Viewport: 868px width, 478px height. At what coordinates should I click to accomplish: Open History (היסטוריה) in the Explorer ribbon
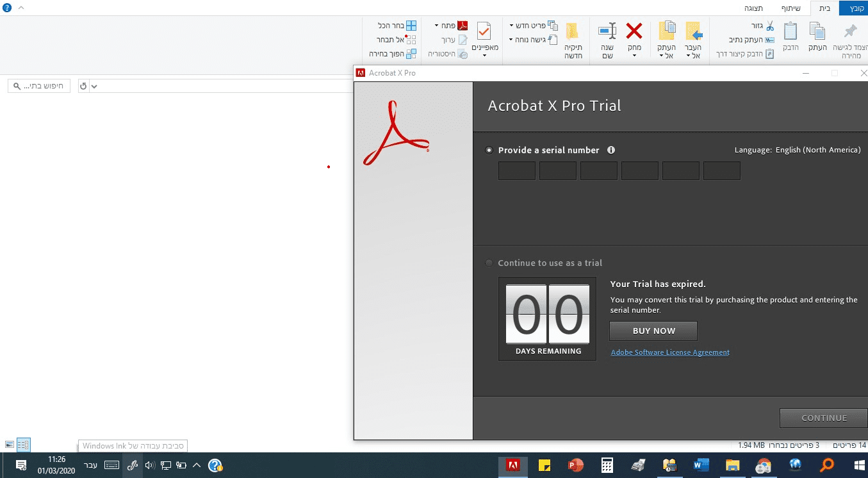tap(448, 54)
